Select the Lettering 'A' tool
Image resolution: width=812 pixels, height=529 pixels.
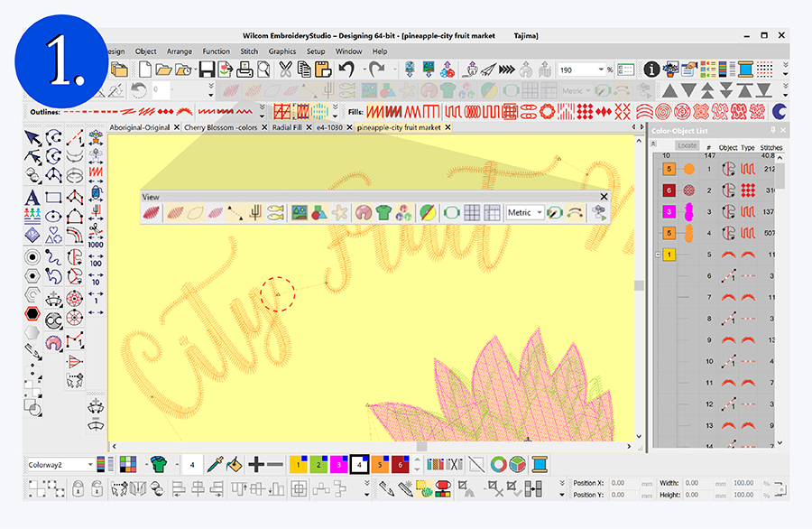(x=32, y=198)
